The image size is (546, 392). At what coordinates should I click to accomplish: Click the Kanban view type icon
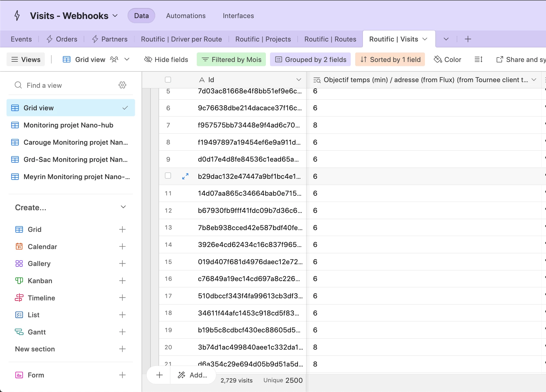[19, 281]
